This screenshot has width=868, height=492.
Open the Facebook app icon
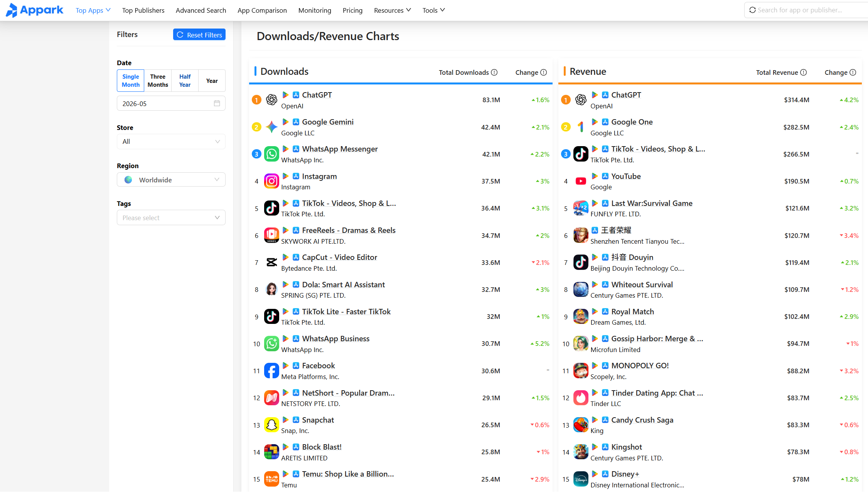point(271,371)
